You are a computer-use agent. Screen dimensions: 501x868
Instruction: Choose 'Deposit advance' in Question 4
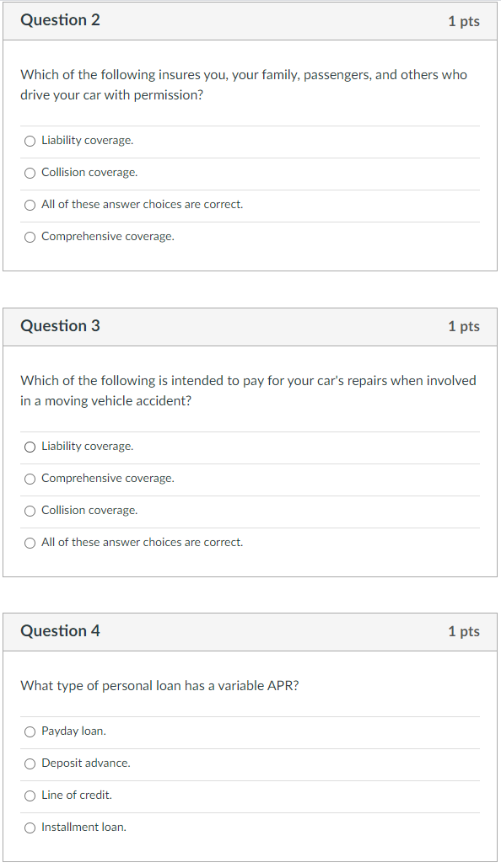(30, 764)
